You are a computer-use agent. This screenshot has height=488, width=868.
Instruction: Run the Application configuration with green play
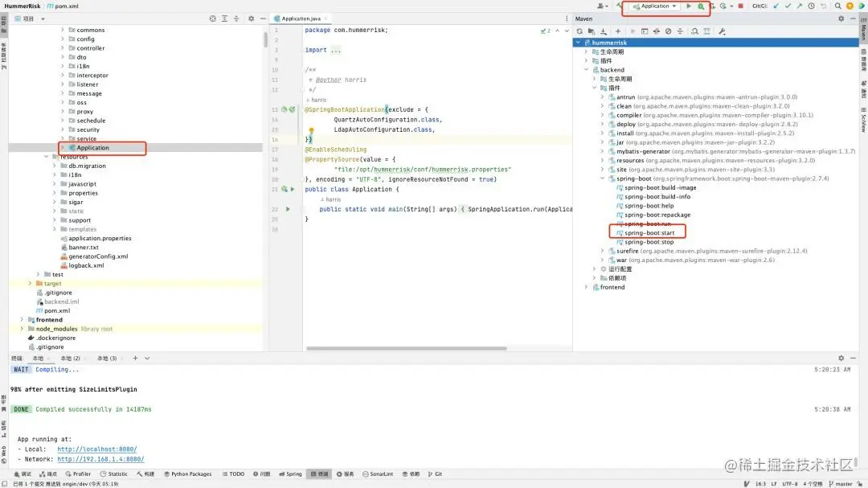click(x=689, y=6)
